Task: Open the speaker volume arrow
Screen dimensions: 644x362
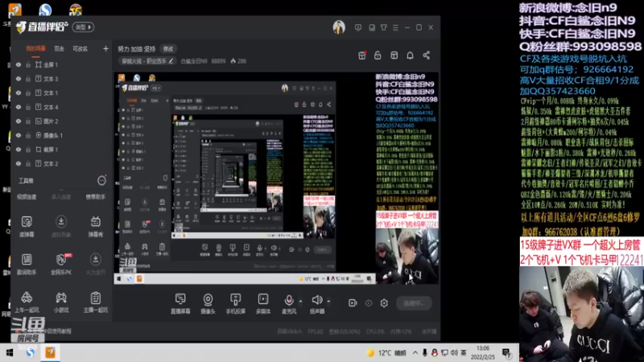Action: (328, 301)
